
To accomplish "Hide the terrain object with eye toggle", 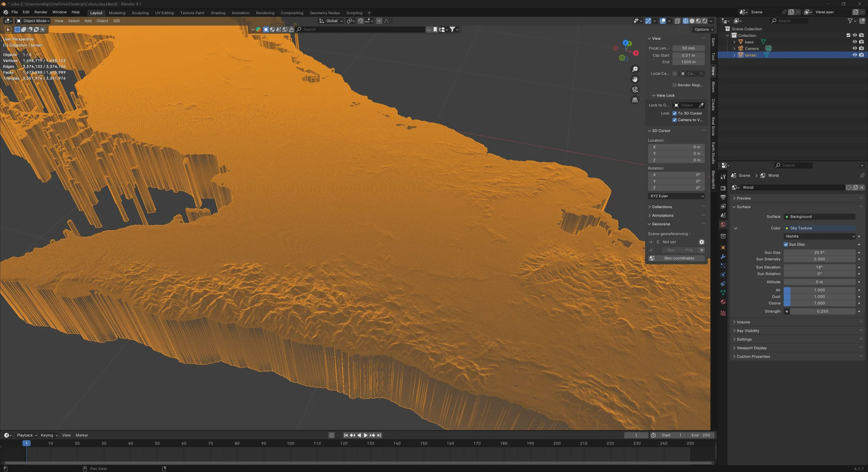I will click(855, 55).
